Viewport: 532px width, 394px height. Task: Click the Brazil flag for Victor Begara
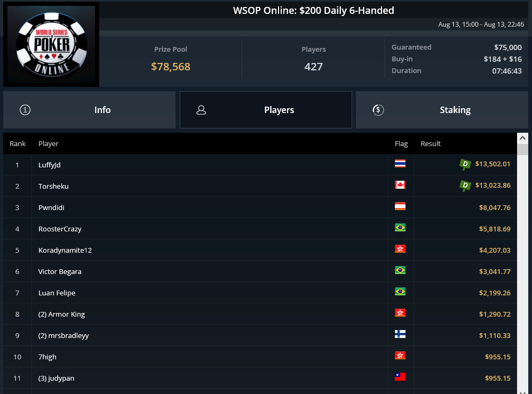point(400,270)
